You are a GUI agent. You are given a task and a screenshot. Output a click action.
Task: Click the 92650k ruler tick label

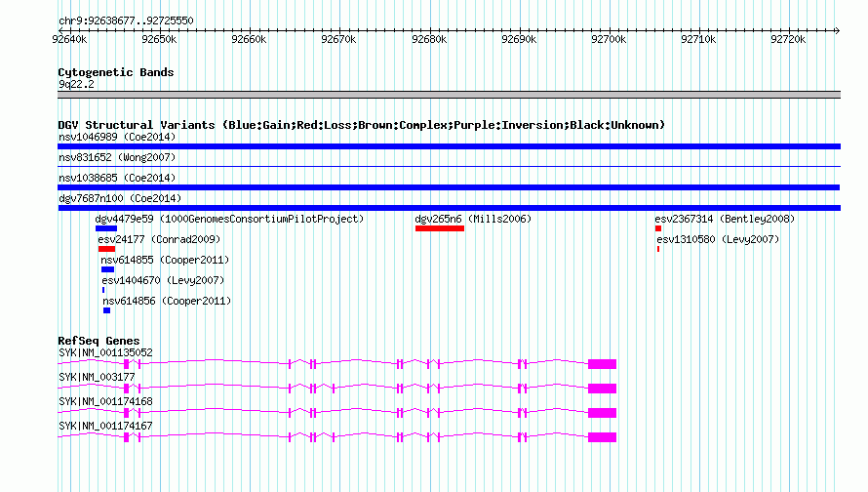tap(159, 39)
